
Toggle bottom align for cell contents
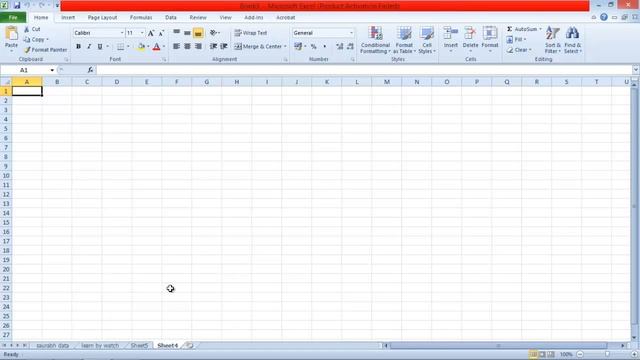[198, 33]
